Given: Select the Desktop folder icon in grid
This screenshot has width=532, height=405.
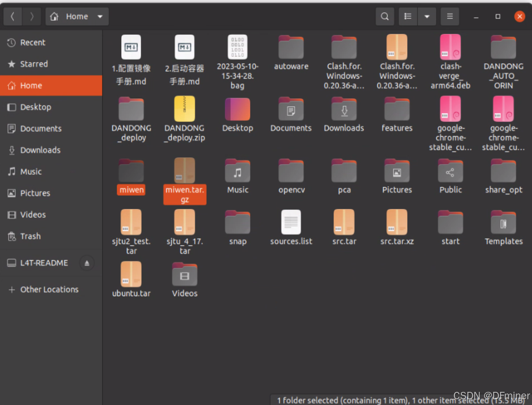Looking at the screenshot, I should coord(238,115).
